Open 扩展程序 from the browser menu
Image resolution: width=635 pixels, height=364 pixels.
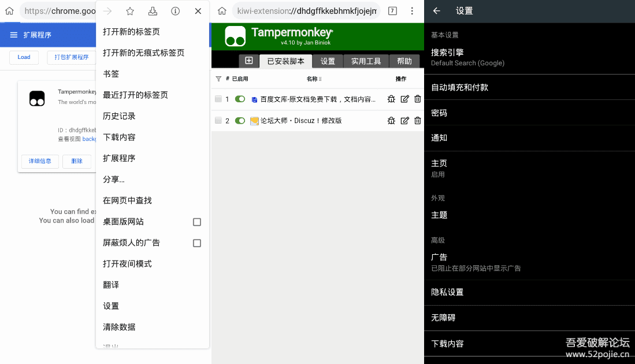tap(153, 158)
